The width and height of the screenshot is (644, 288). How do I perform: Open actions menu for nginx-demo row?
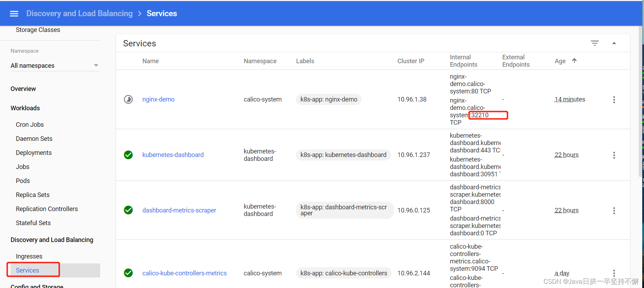click(x=614, y=100)
